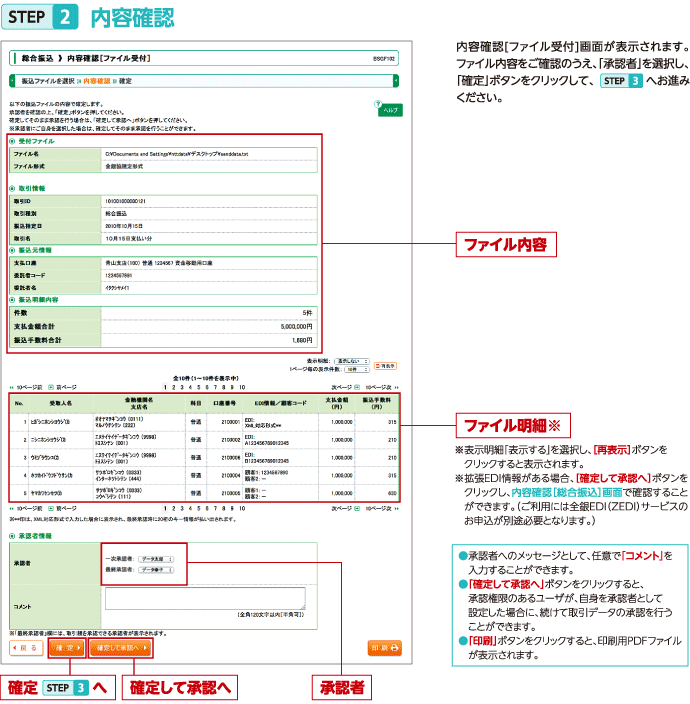Jump 10ページ前 below the table

click(x=26, y=508)
